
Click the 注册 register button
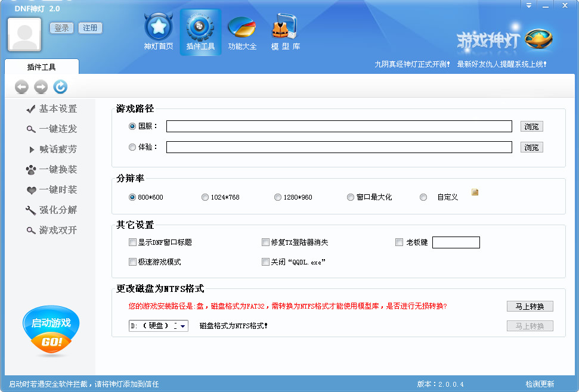tap(90, 28)
